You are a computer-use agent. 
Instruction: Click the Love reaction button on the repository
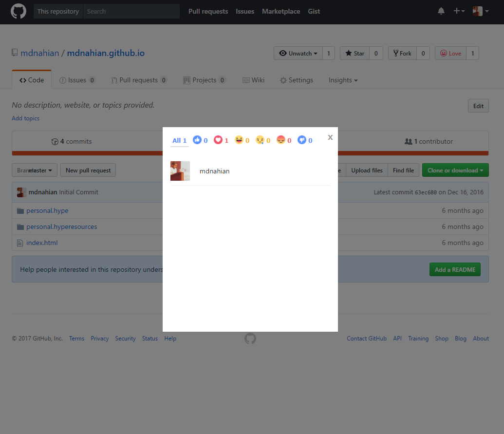(450, 54)
